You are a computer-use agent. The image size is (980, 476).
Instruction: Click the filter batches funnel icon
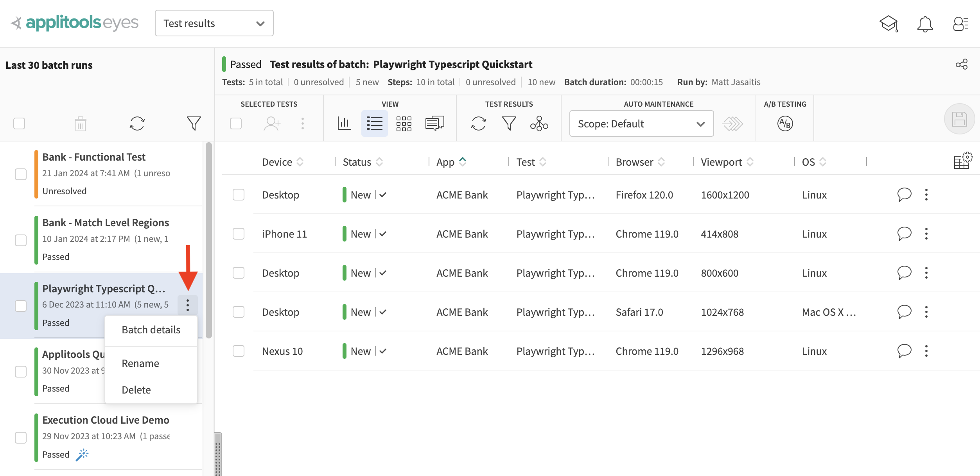(x=194, y=123)
